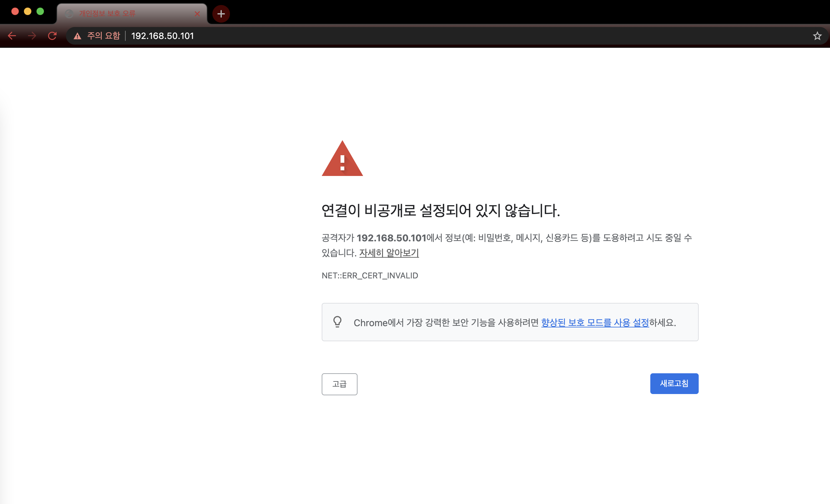Click the lightbulb icon in tip box

(x=337, y=322)
